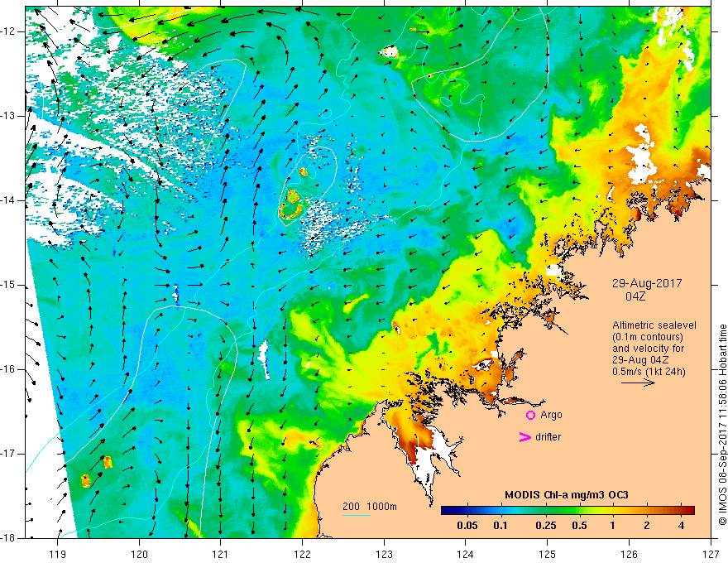Click latitude axis label '-12'

click(x=9, y=31)
